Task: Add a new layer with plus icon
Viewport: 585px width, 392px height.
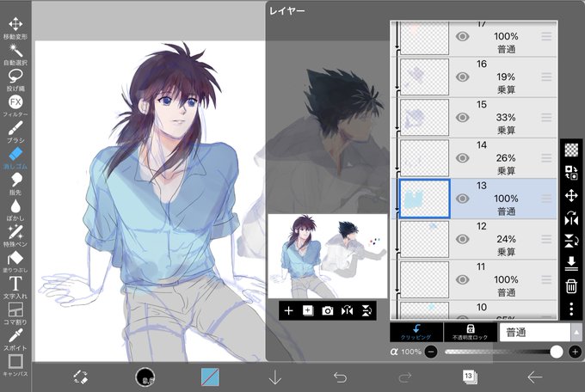Action: [288, 310]
